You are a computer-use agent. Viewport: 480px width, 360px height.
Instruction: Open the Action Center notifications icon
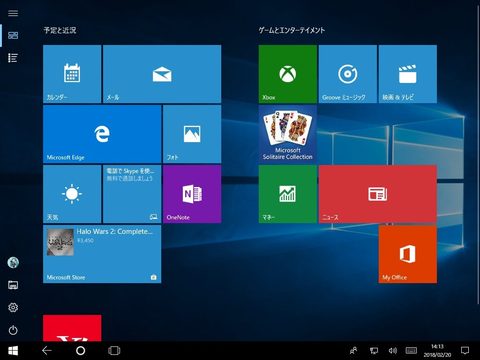(x=465, y=351)
